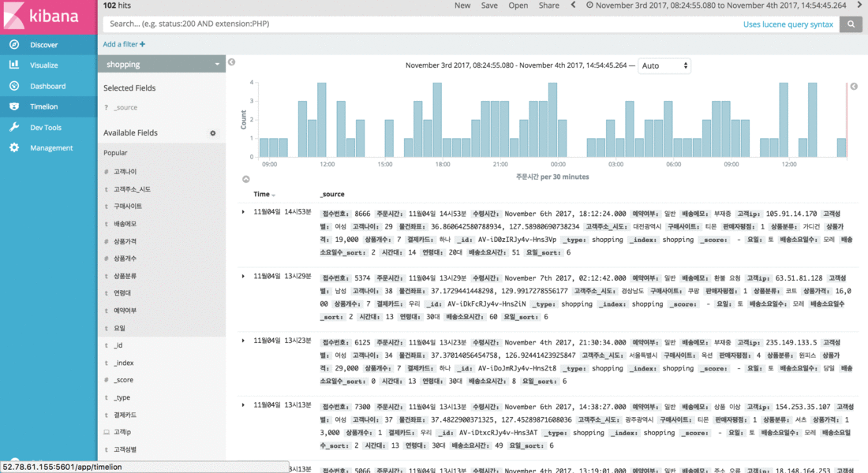Viewport: 868px width, 473px height.
Task: Open Available Fields gear settings
Action: point(212,133)
